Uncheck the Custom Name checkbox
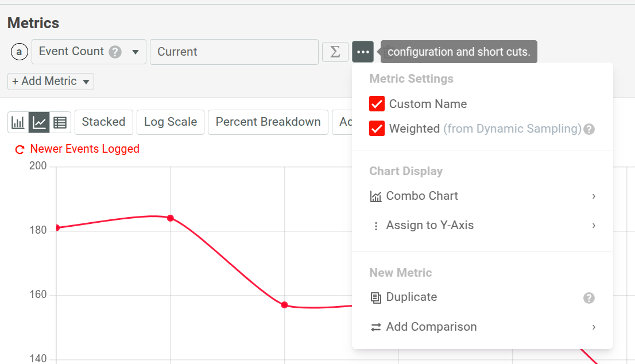Viewport: 635px width, 364px height. (377, 104)
